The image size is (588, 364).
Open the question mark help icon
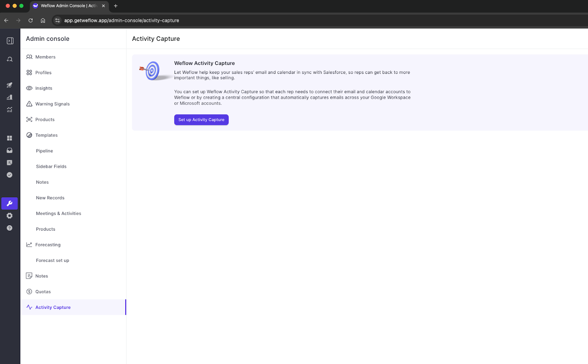(10, 228)
